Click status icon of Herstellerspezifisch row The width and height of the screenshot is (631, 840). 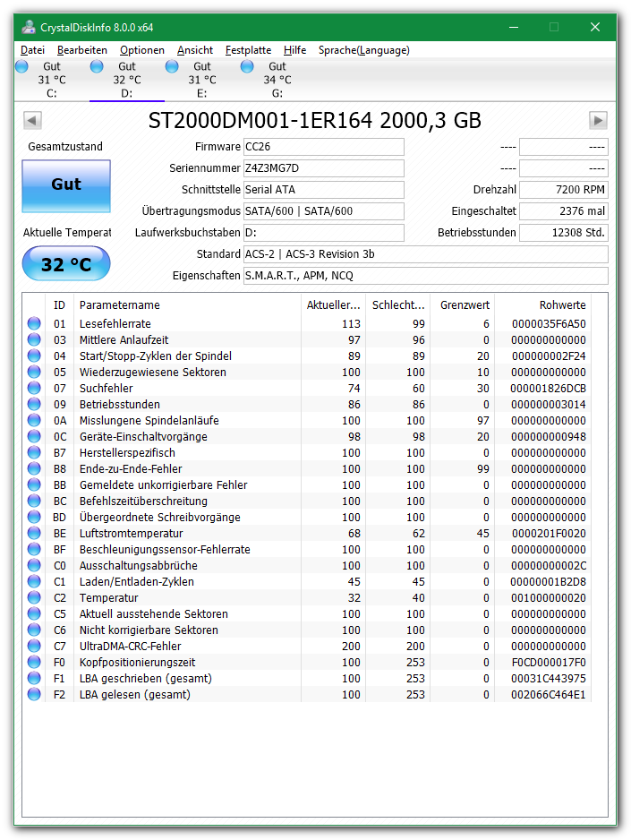[34, 452]
